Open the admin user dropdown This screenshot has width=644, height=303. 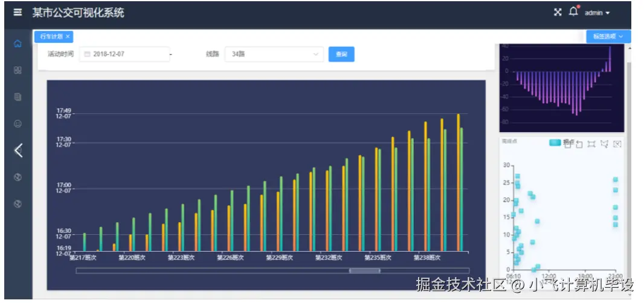pyautogui.click(x=597, y=13)
